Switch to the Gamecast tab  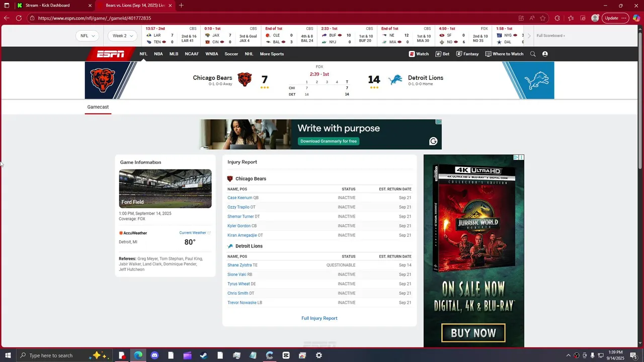point(98,107)
